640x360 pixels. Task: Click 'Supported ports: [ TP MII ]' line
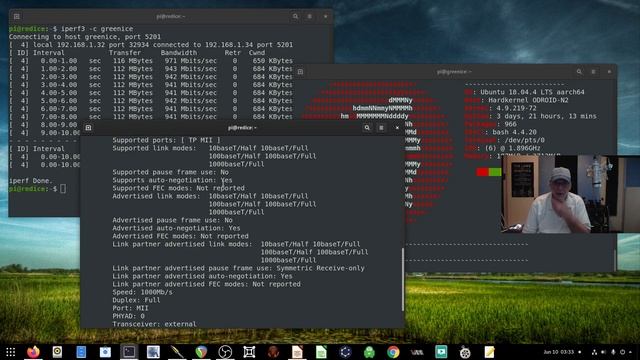pyautogui.click(x=166, y=140)
